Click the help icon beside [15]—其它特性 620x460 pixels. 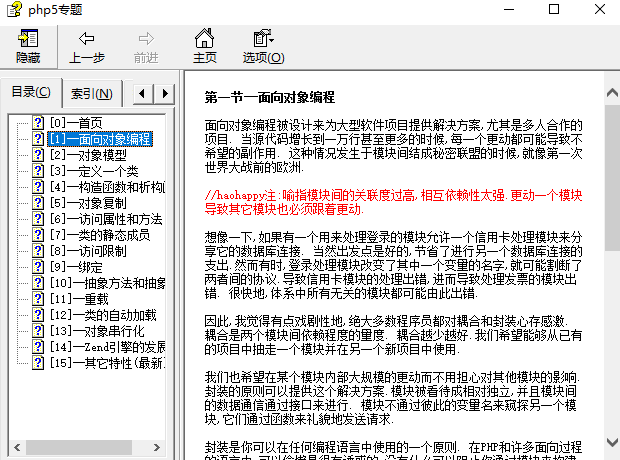point(38,363)
